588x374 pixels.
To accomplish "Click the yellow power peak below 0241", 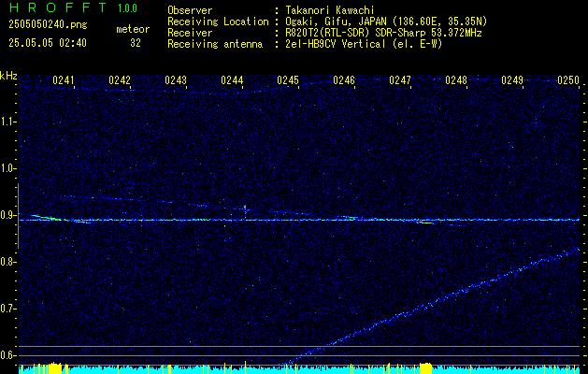I will [x=55, y=368].
